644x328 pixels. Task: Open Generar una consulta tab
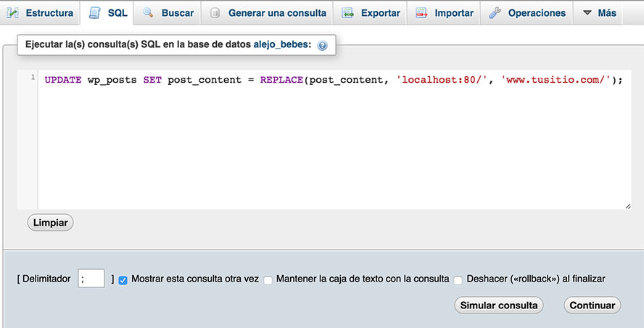click(x=268, y=13)
